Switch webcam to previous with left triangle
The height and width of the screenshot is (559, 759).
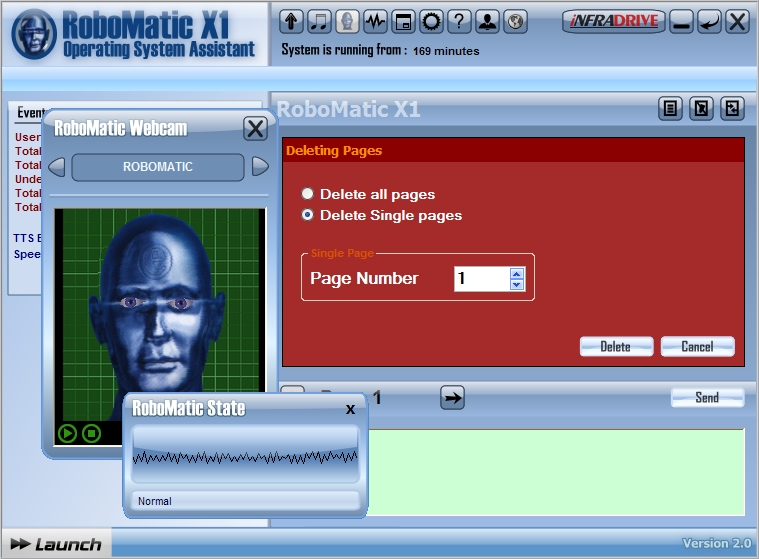[57, 166]
